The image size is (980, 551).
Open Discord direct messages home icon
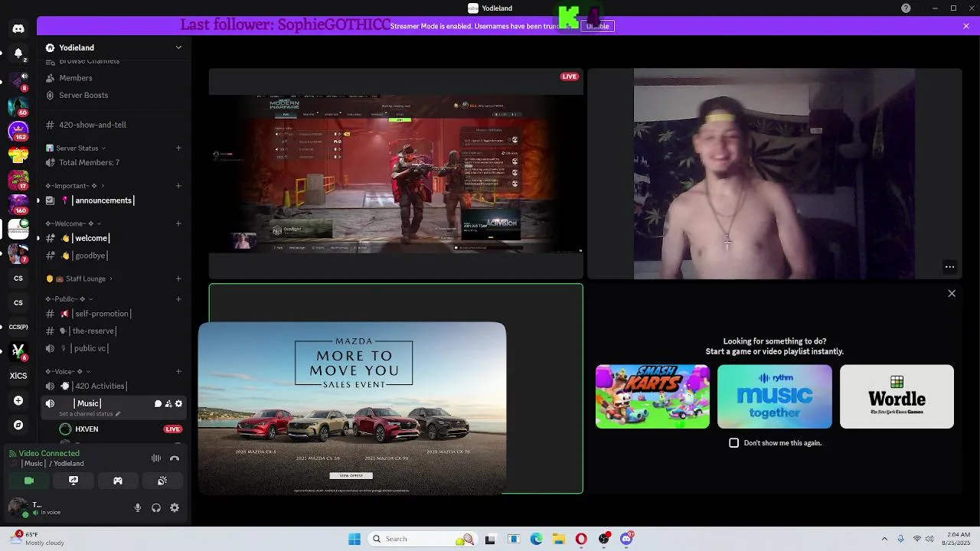[x=18, y=28]
